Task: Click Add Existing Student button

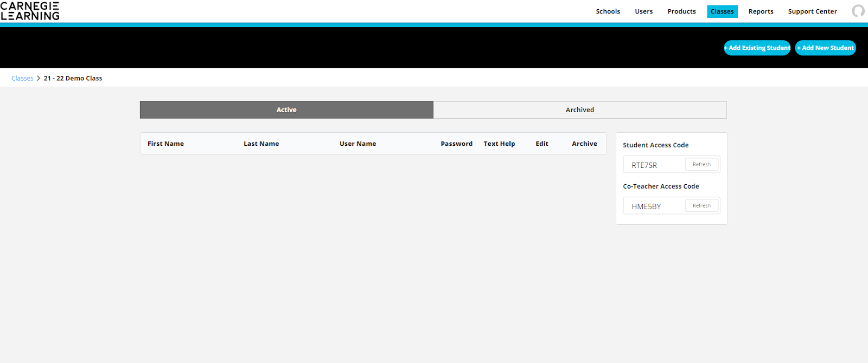Action: (x=757, y=48)
